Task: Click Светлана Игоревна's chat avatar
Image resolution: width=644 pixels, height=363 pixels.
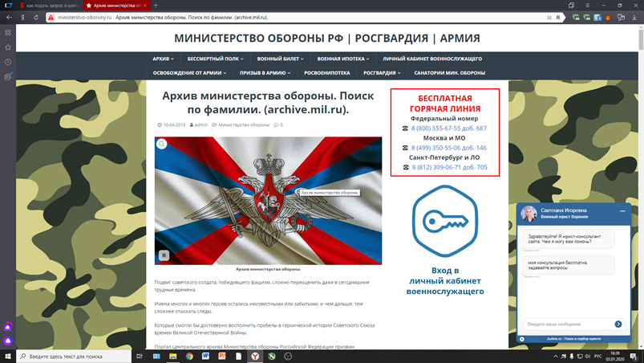Action: 529,214
